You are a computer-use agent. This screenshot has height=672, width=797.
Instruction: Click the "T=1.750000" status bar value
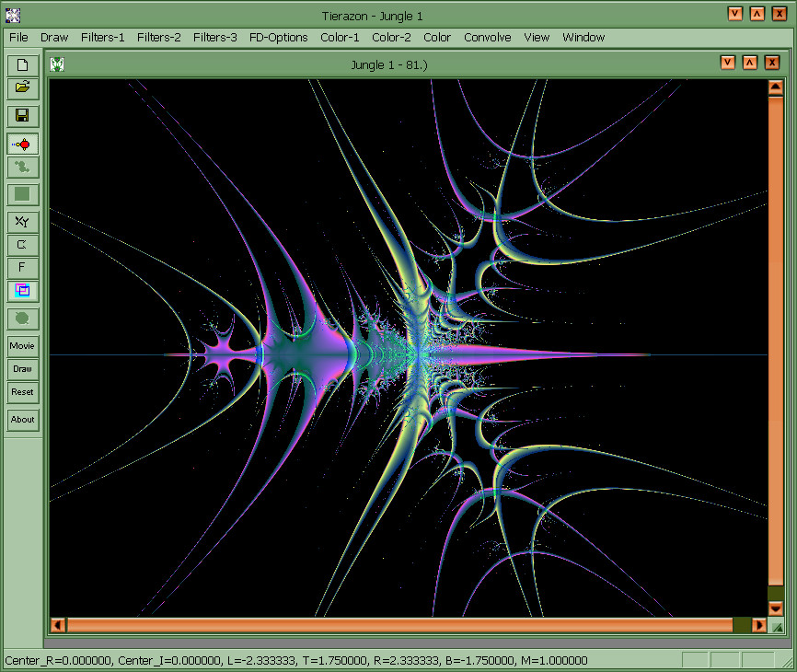[x=334, y=660]
